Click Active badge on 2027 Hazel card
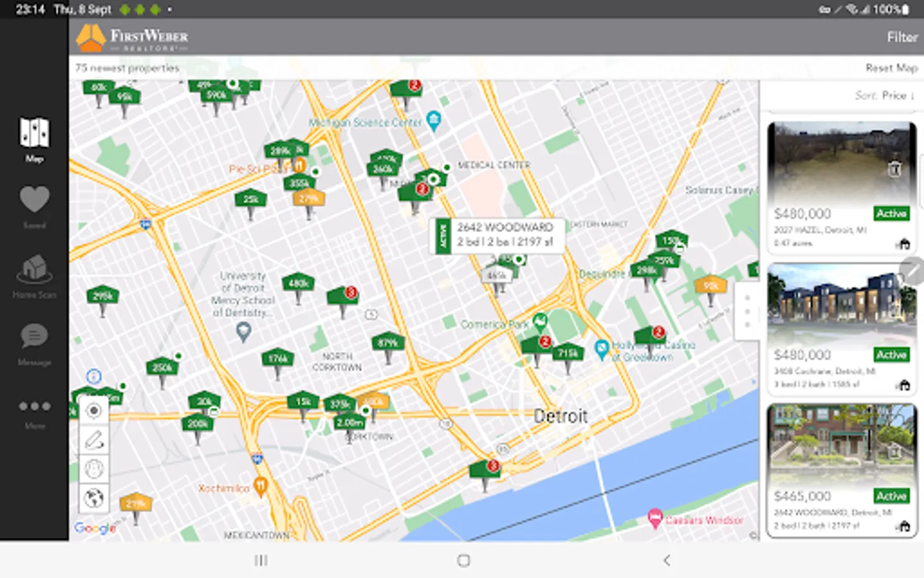Image resolution: width=924 pixels, height=578 pixels. pyautogui.click(x=891, y=213)
